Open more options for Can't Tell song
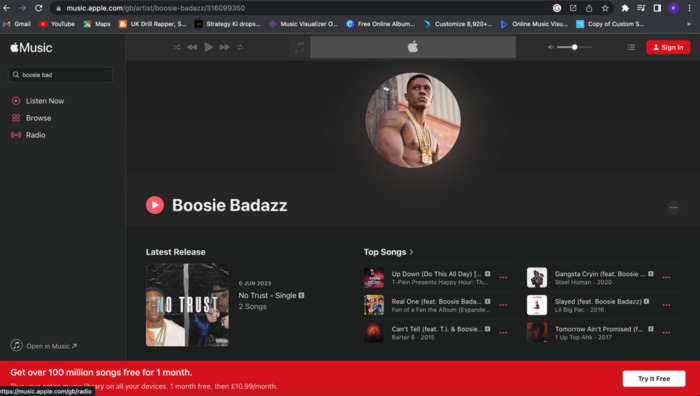Viewport: 700px width, 396px height. click(x=503, y=333)
